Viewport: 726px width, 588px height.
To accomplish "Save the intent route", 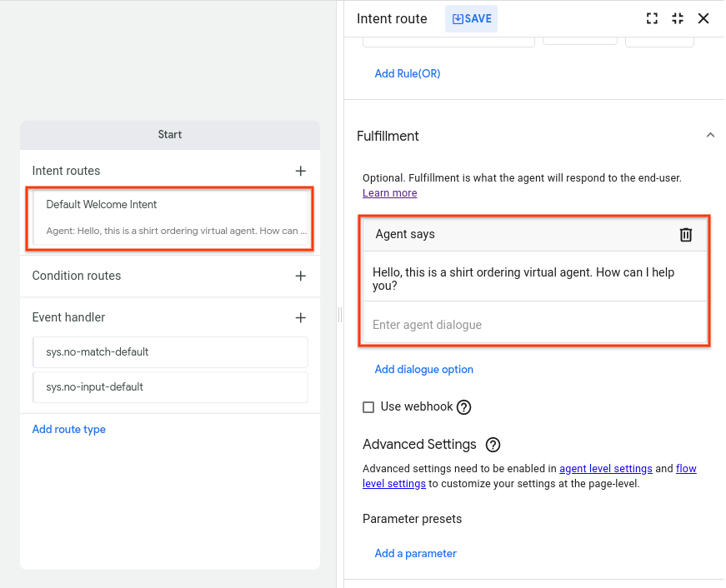I will click(x=472, y=18).
